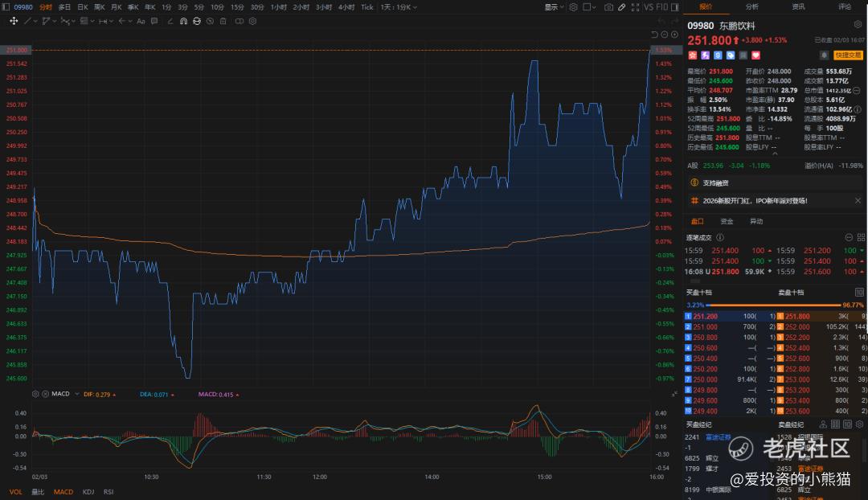Screen dimensions: 868x500
Task: Switch to the 分析 tab
Action: [x=751, y=6]
